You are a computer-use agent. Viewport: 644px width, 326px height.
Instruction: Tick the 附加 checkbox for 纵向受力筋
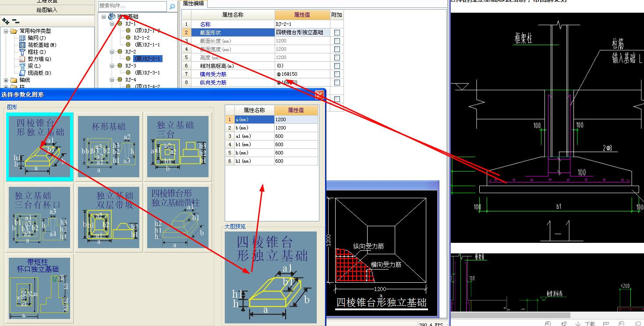tap(337, 82)
